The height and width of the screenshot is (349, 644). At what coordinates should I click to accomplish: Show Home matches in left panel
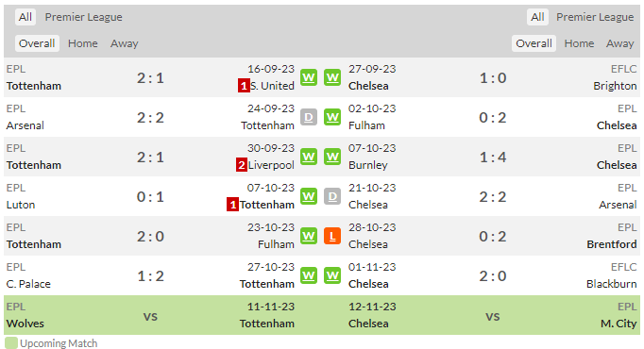[x=83, y=43]
